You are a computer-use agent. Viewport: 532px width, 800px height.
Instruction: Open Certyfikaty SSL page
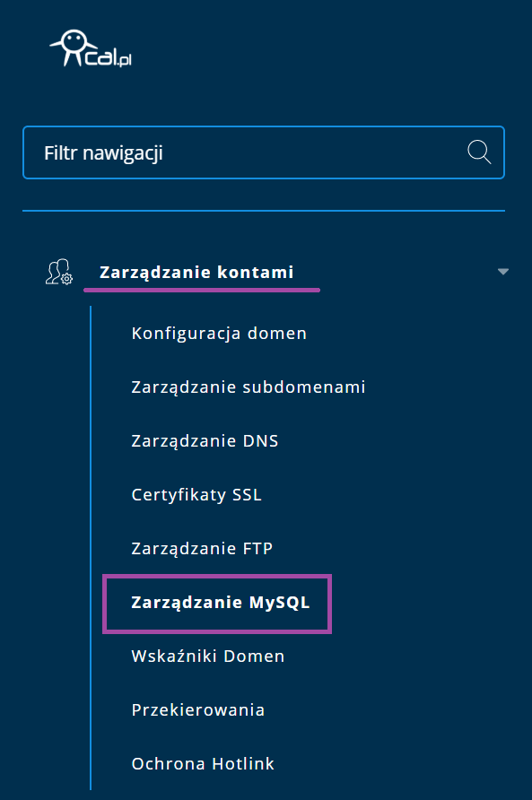click(196, 494)
